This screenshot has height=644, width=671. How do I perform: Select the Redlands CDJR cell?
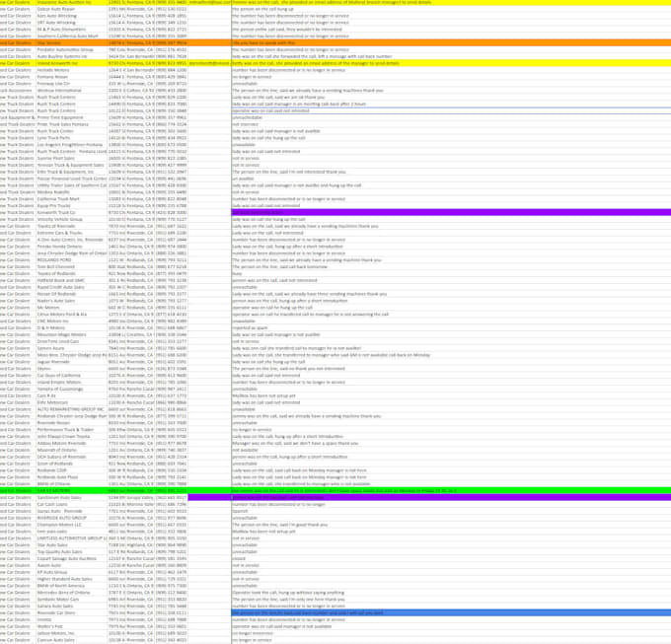(x=71, y=470)
